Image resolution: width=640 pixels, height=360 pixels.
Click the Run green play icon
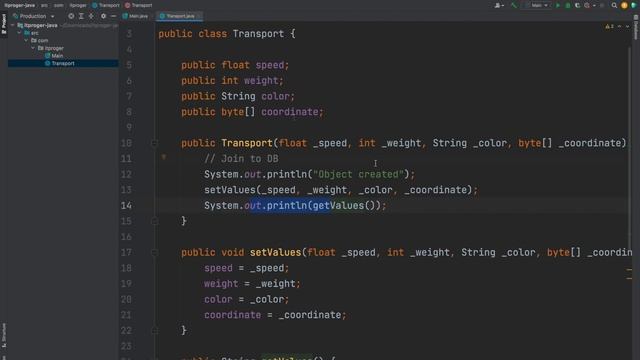click(558, 5)
